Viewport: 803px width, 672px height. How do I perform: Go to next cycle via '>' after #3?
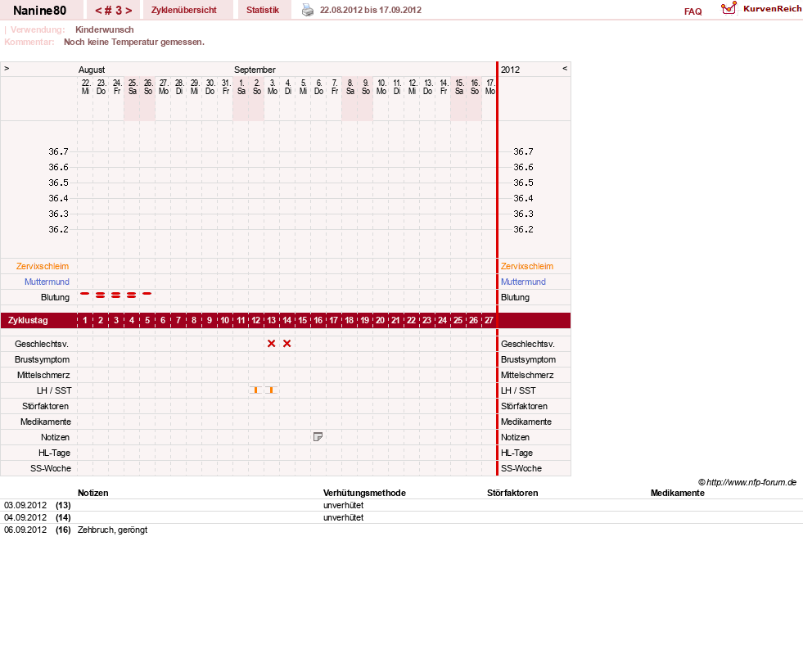[x=129, y=11]
